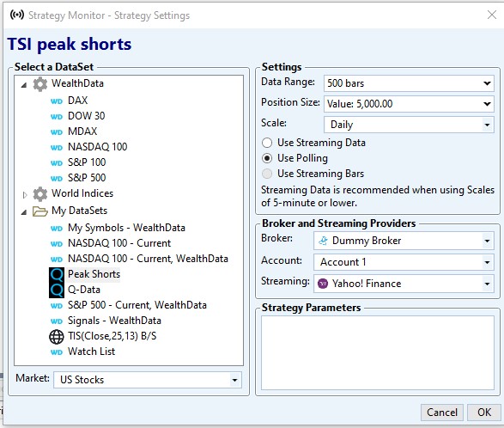The image size is (504, 428).
Task: Open the Data Range dropdown
Action: pyautogui.click(x=487, y=83)
